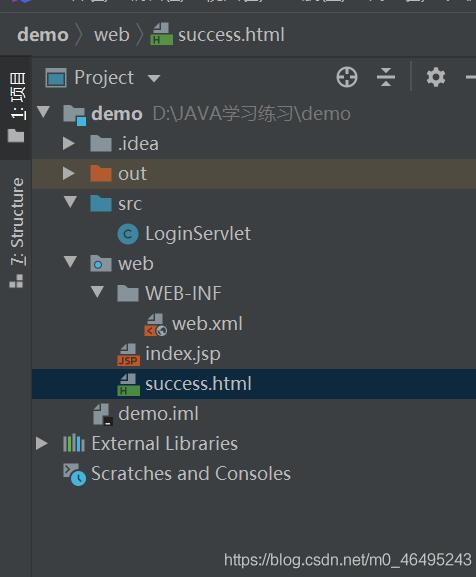Image resolution: width=476 pixels, height=577 pixels.
Task: Click the LoginServlet class icon
Action: click(128, 234)
